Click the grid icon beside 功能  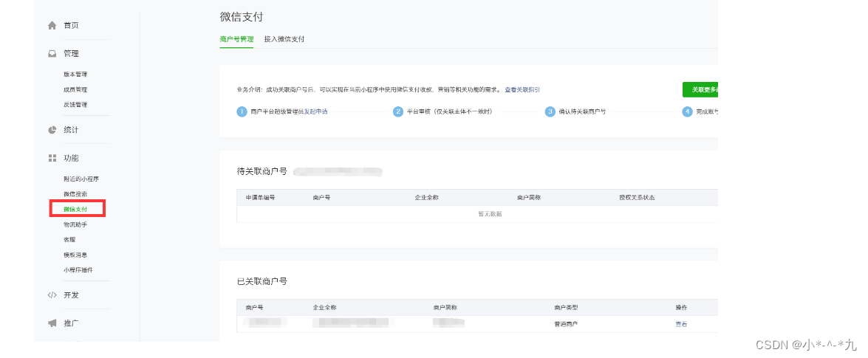coord(52,158)
